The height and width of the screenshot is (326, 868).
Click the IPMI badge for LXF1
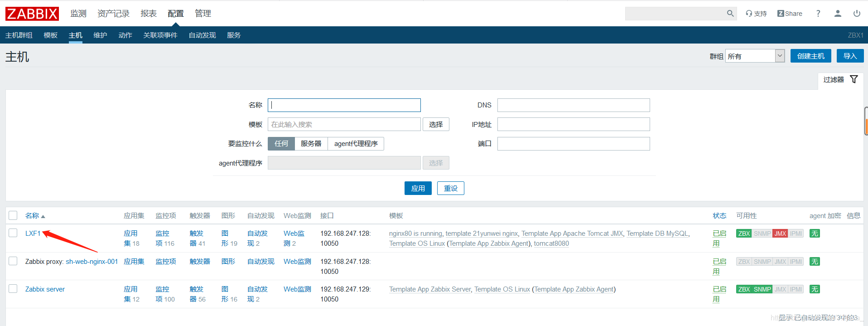tap(796, 234)
